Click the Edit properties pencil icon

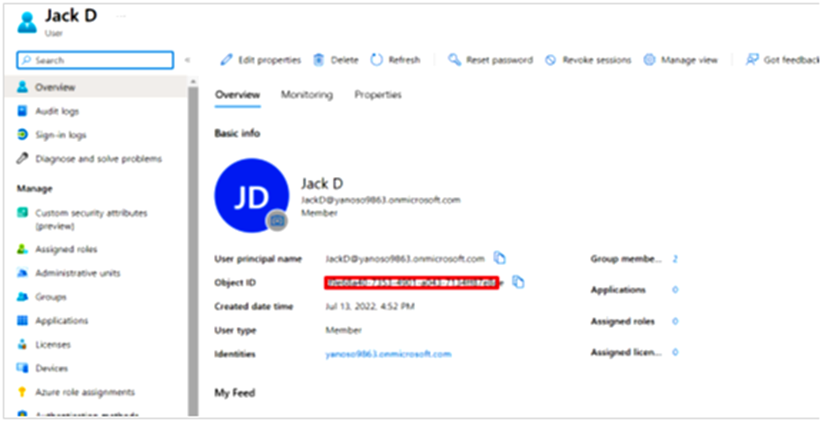227,60
